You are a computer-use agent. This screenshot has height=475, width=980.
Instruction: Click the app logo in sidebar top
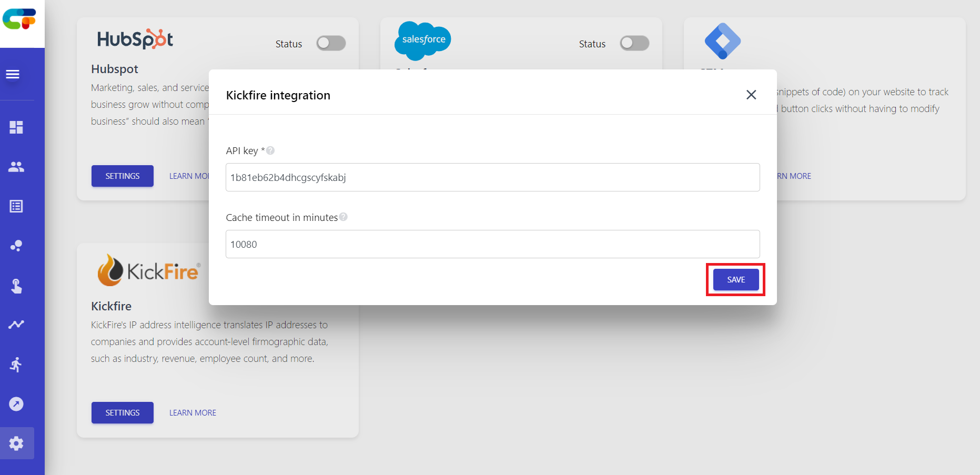[x=19, y=19]
